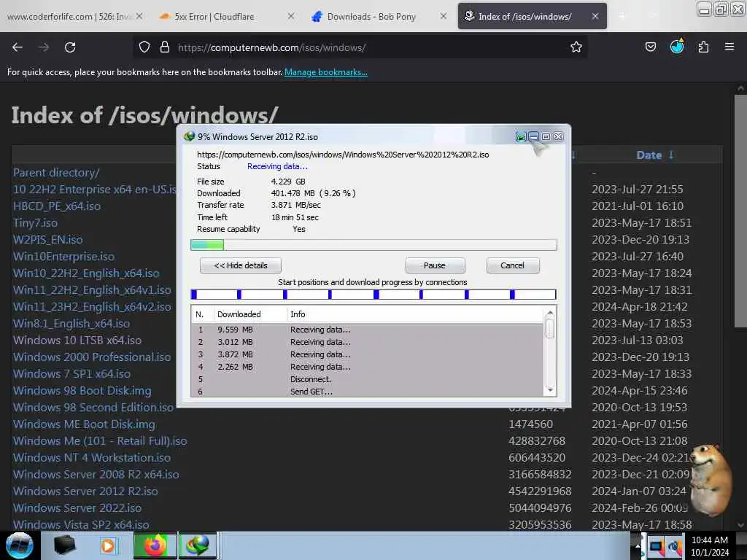Download HBCD_PE_x64.iso
The width and height of the screenshot is (747, 560).
click(x=57, y=206)
